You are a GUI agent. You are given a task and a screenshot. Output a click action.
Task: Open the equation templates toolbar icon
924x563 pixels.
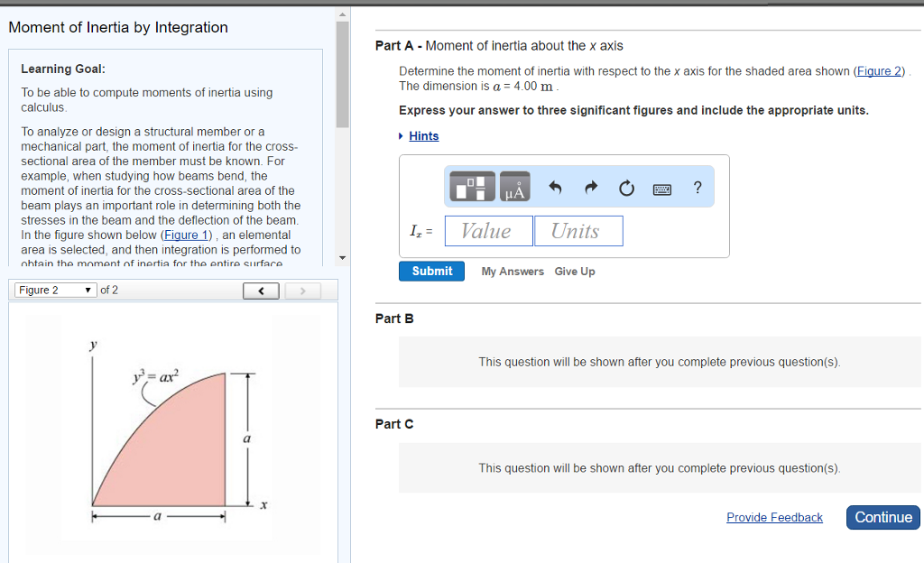pos(472,186)
